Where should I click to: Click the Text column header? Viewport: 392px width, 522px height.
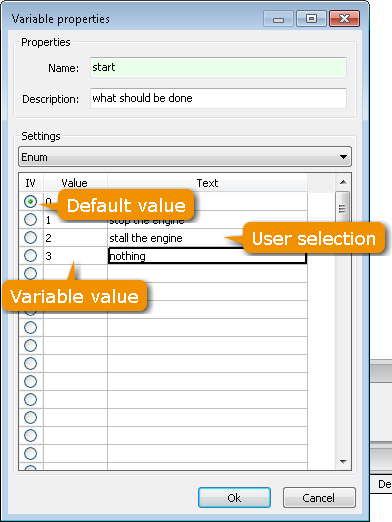pyautogui.click(x=207, y=183)
